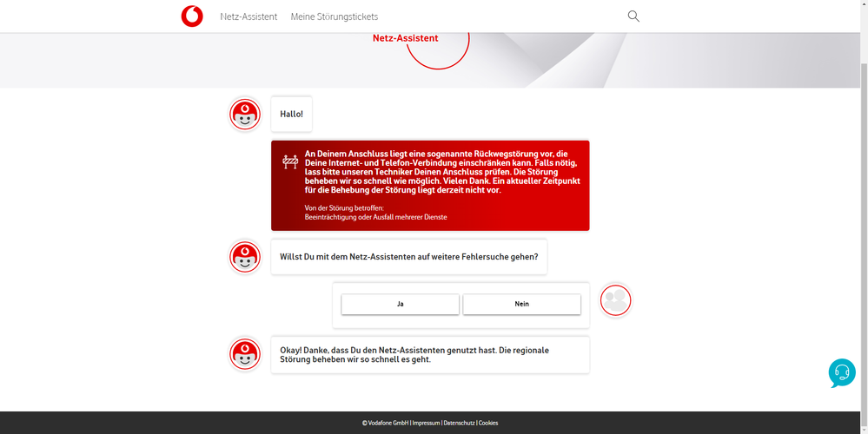The image size is (868, 434).
Task: Click the red Netz-Assistent page heading
Action: (405, 39)
